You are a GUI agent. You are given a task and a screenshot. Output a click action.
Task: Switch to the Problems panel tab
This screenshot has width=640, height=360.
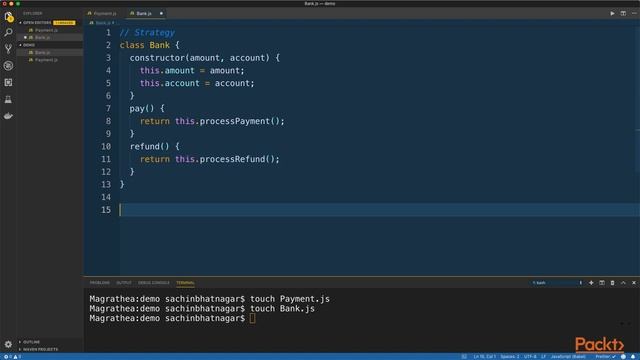pyautogui.click(x=100, y=282)
